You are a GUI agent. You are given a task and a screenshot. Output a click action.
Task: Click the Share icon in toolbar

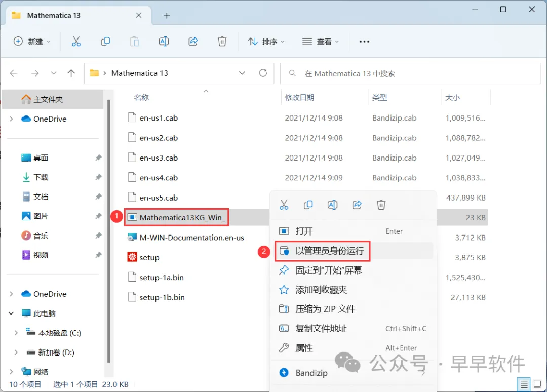(193, 42)
